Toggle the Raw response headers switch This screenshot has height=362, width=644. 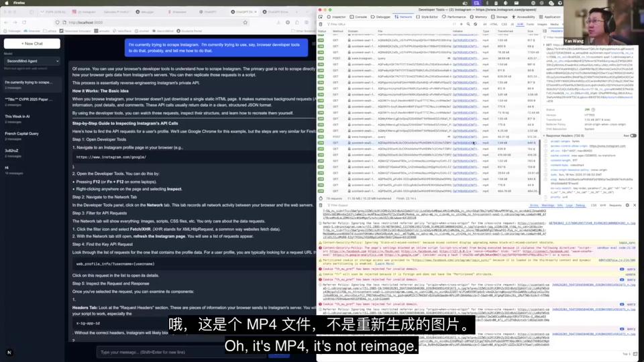(x=633, y=135)
